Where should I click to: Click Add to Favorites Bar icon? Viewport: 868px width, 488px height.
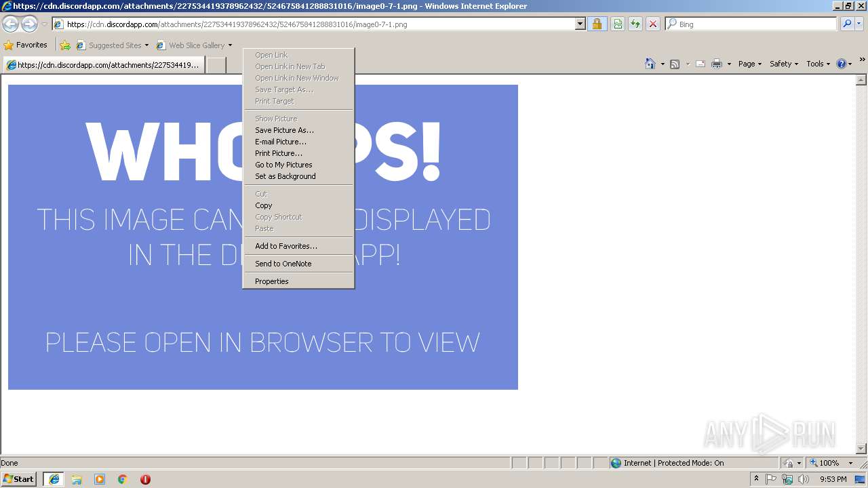pyautogui.click(x=65, y=45)
